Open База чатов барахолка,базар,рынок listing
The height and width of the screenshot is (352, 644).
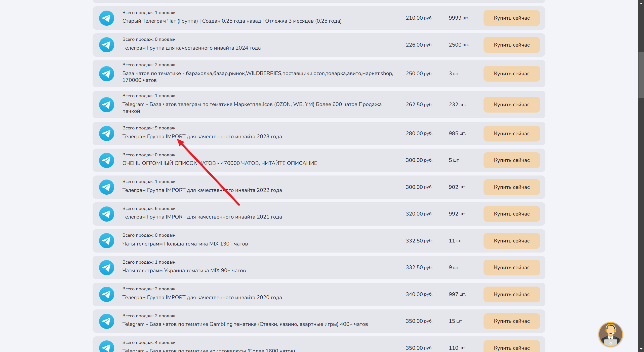coord(258,77)
